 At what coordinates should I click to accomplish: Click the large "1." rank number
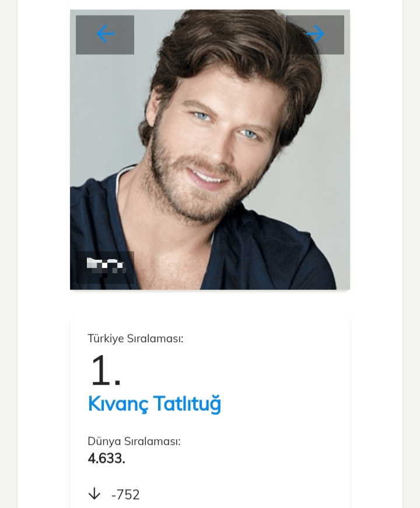(106, 371)
